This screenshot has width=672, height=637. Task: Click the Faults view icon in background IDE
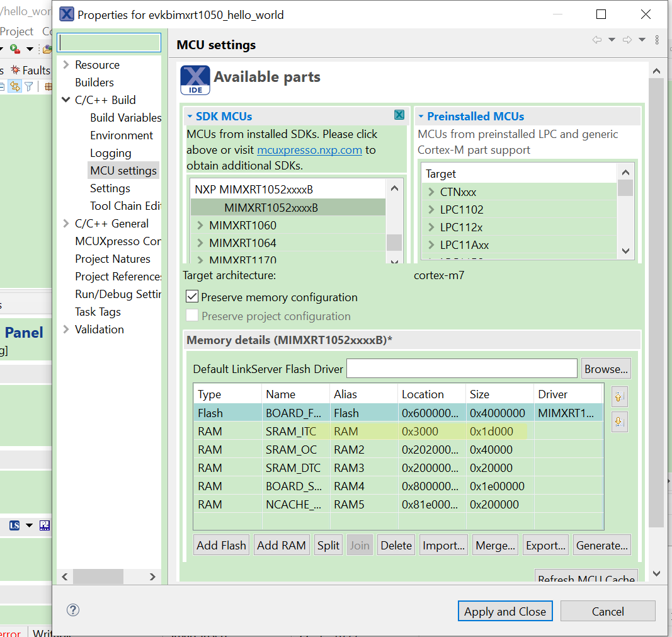point(16,70)
